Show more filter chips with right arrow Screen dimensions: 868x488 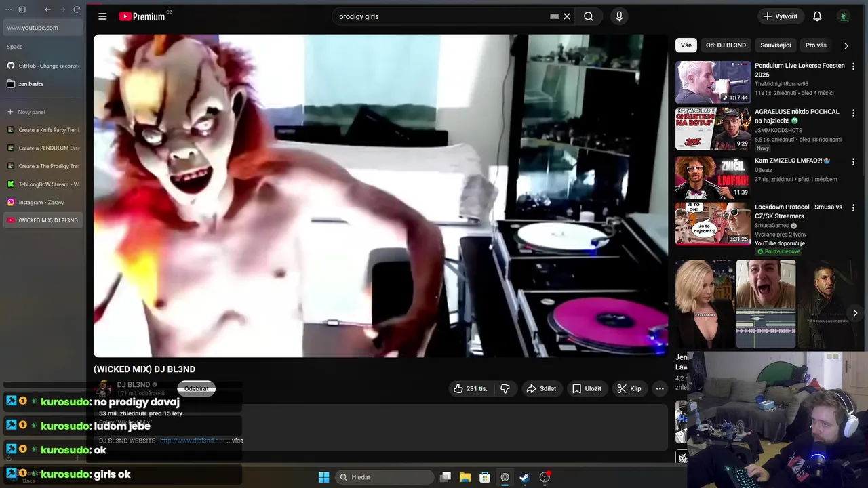846,45
